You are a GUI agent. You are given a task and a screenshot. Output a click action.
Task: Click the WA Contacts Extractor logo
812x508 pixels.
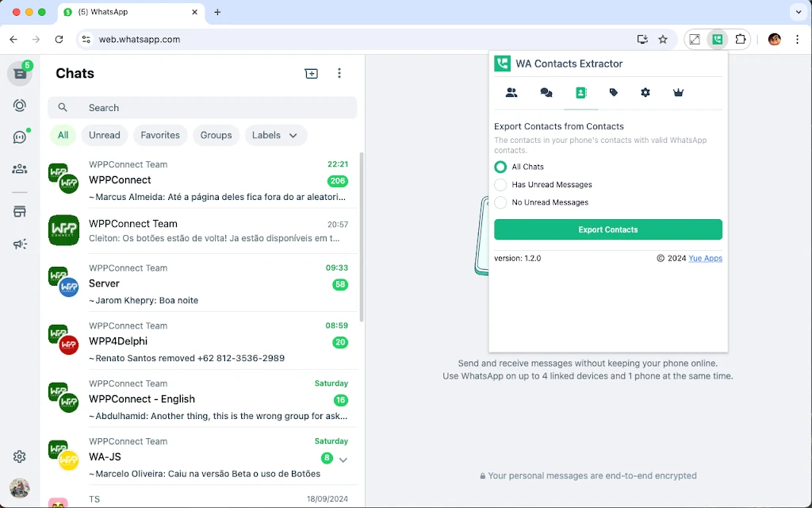coord(502,63)
